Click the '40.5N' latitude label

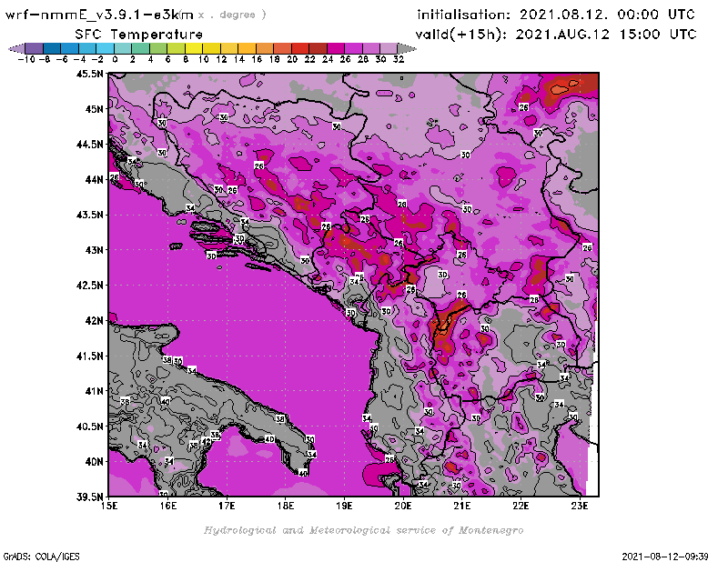(89, 426)
